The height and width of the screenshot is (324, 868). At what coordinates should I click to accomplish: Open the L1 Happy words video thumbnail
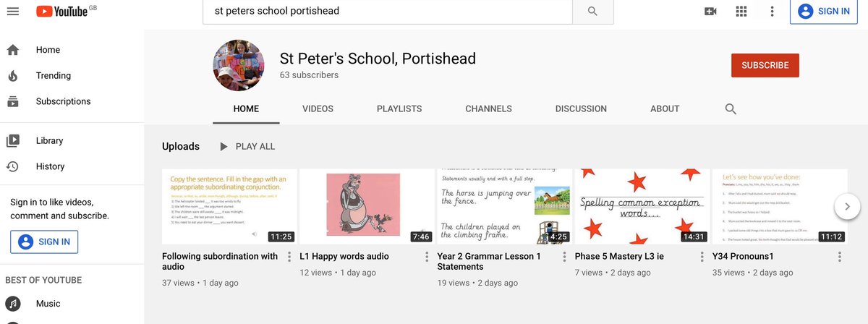click(366, 207)
